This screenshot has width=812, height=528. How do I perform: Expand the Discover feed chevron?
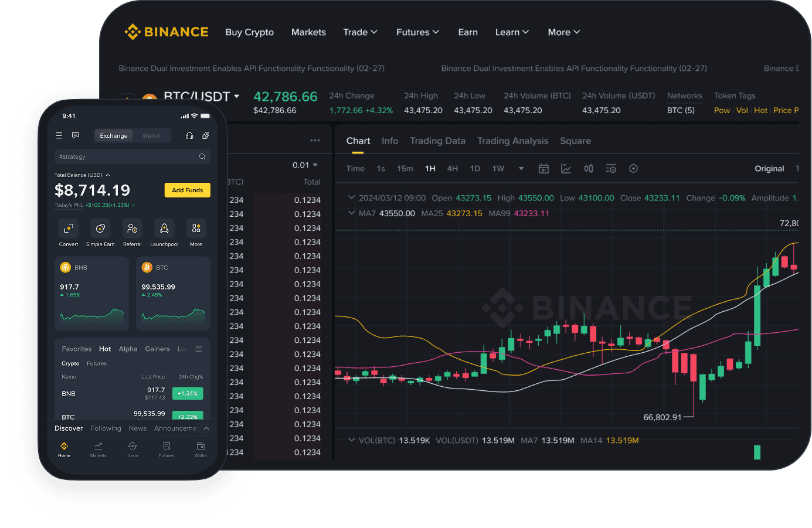[x=206, y=428]
